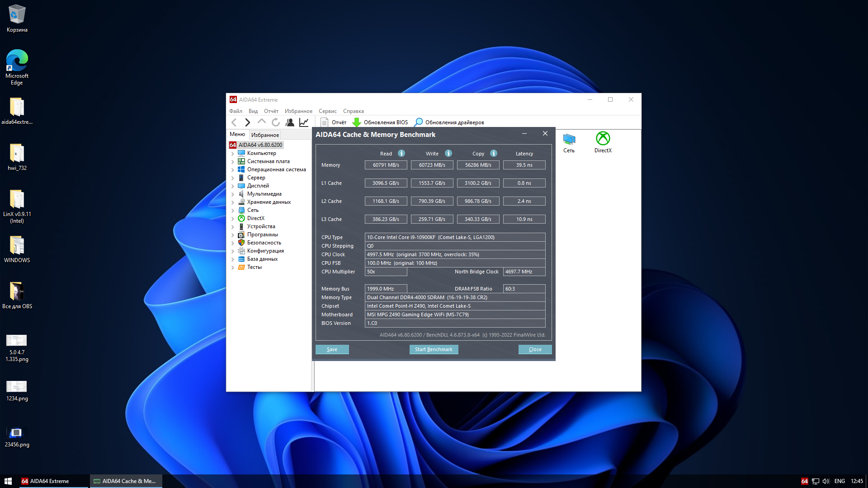
Task: Click the graph chart toolbar icon
Action: [304, 122]
